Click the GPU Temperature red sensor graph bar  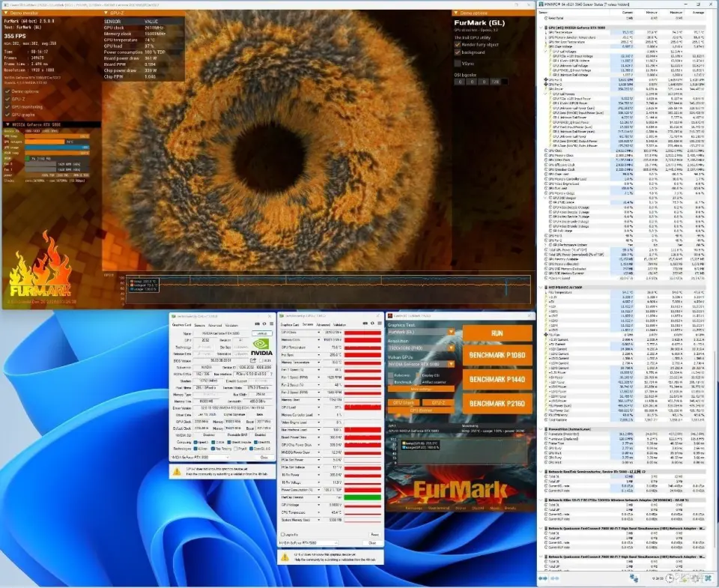tap(362, 348)
